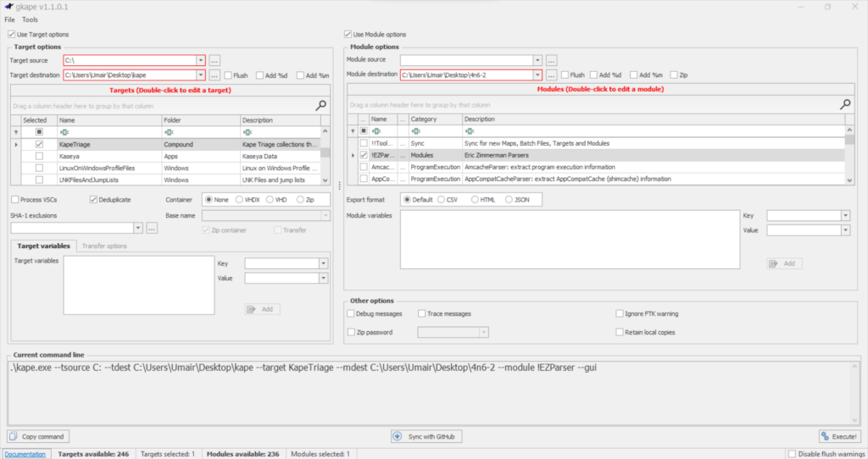Viewport: 868px width, 459px height.
Task: Click the Module source browse button
Action: pos(551,60)
